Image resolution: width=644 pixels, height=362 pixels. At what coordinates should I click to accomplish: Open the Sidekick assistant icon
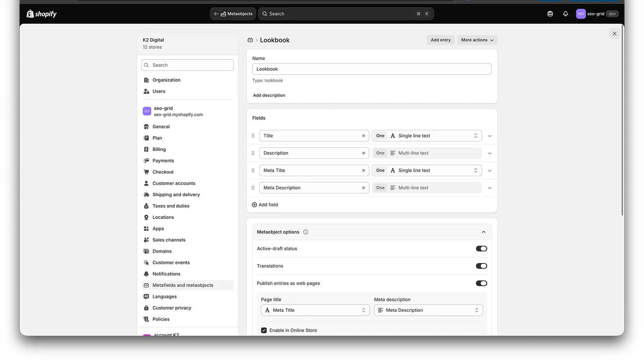[x=550, y=14]
